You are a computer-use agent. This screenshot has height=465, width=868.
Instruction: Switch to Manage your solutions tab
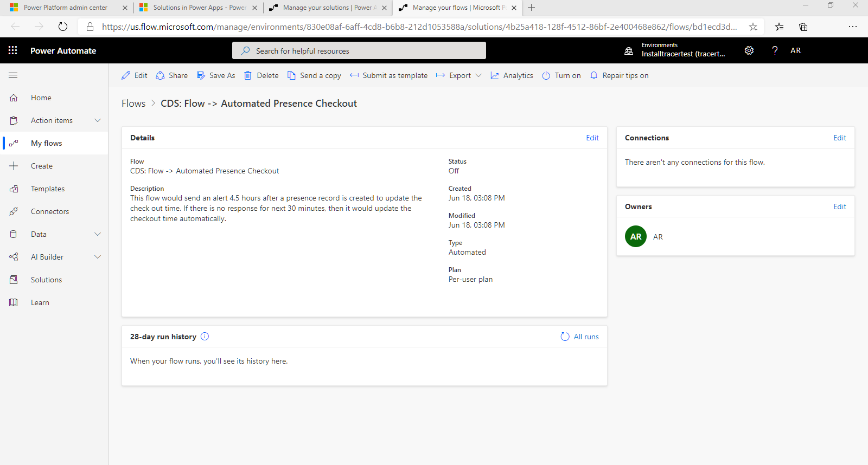click(x=329, y=8)
